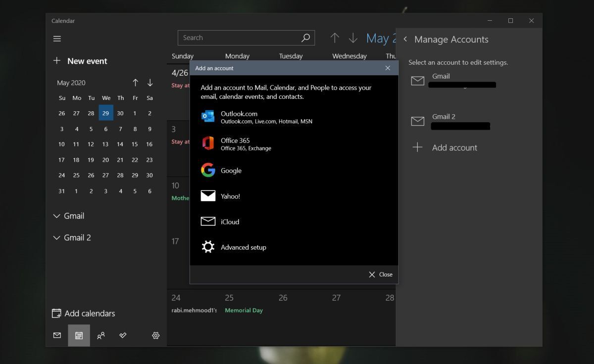Open the Mail app icon
The height and width of the screenshot is (364, 594).
[x=57, y=335]
